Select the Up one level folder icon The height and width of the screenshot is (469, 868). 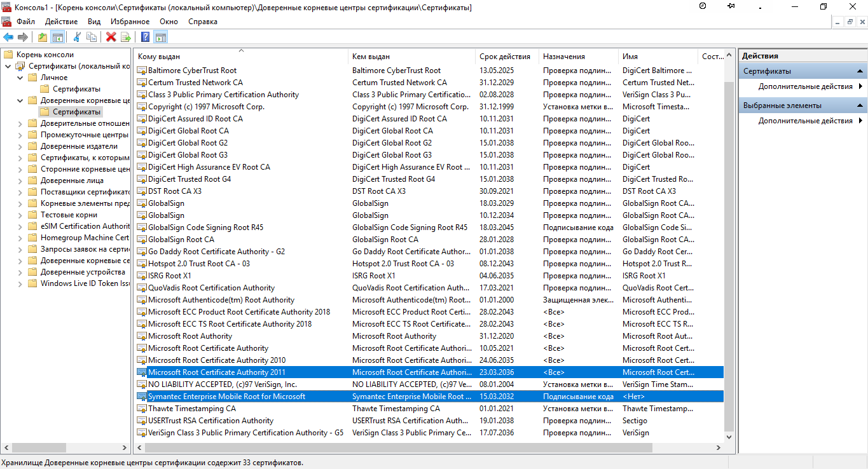41,36
